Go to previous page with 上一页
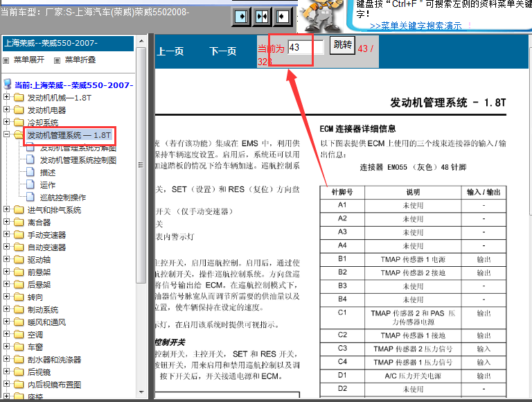 (170, 51)
